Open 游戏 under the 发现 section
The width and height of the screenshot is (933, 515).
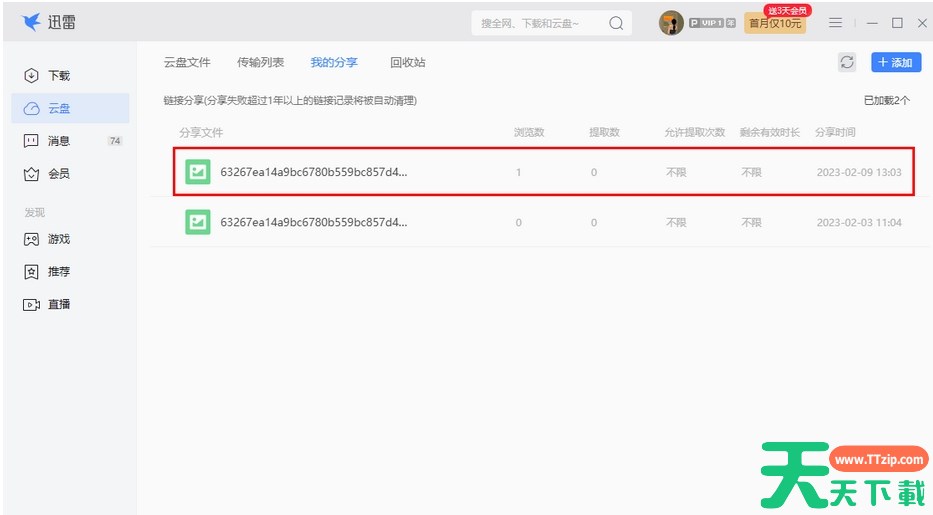pos(59,239)
